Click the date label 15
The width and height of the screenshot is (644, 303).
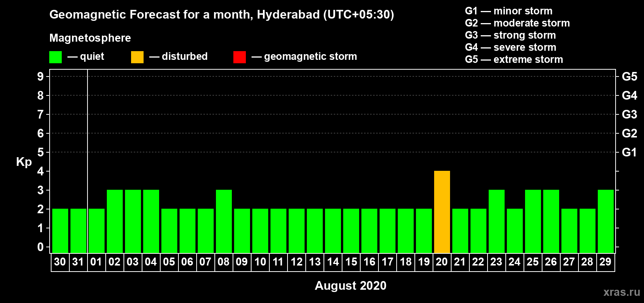[351, 262]
